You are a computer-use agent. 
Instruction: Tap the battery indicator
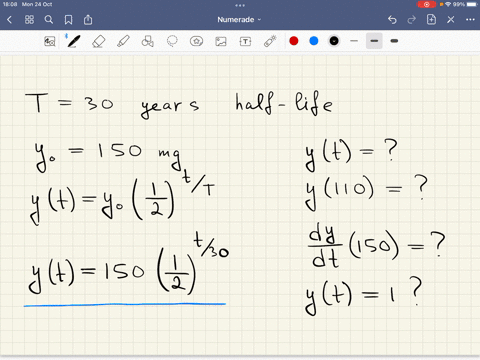[472, 4]
